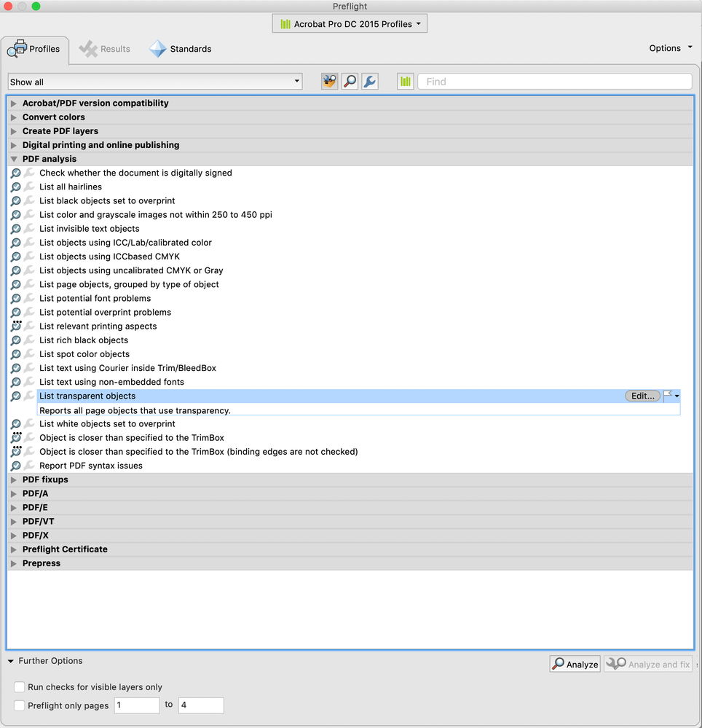The height and width of the screenshot is (728, 702).
Task: Click magnifier icon for List objects using ICCbased CMYK
Action: [x=16, y=257]
